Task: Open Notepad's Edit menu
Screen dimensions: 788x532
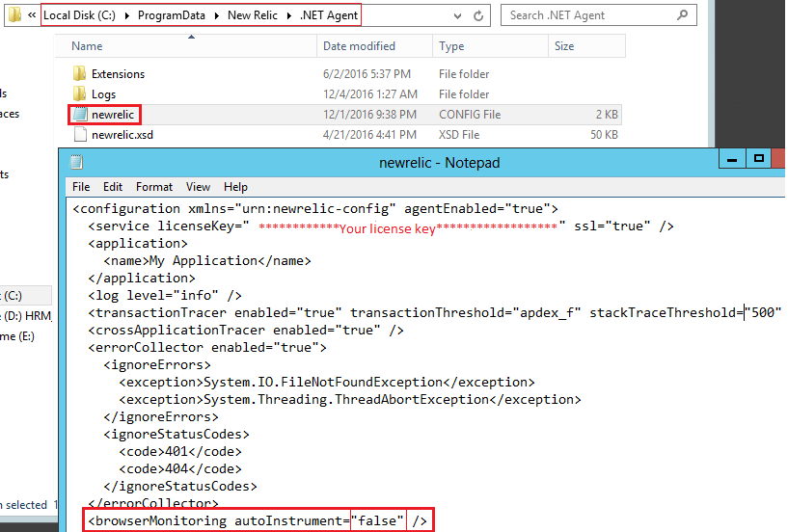Action: 113,187
